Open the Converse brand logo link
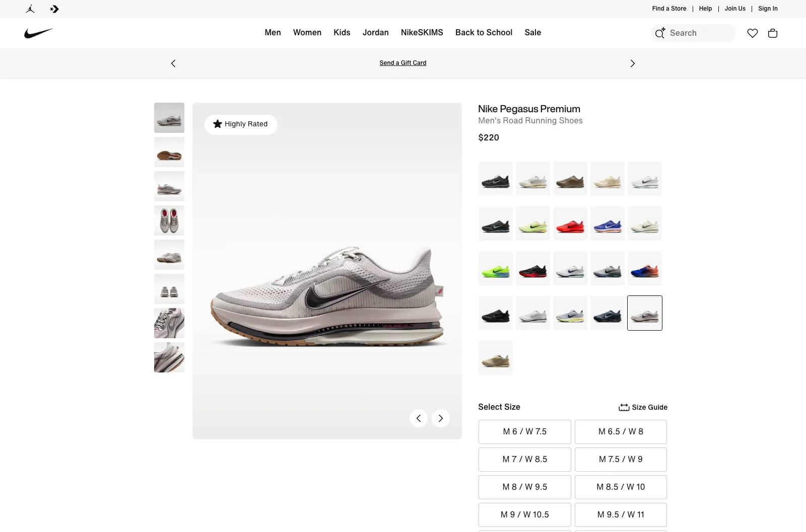Screen dimensions: 806x532 pos(54,9)
